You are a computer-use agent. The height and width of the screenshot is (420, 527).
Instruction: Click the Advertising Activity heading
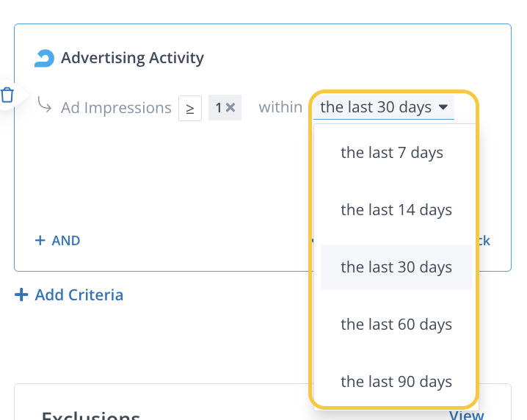(x=132, y=58)
